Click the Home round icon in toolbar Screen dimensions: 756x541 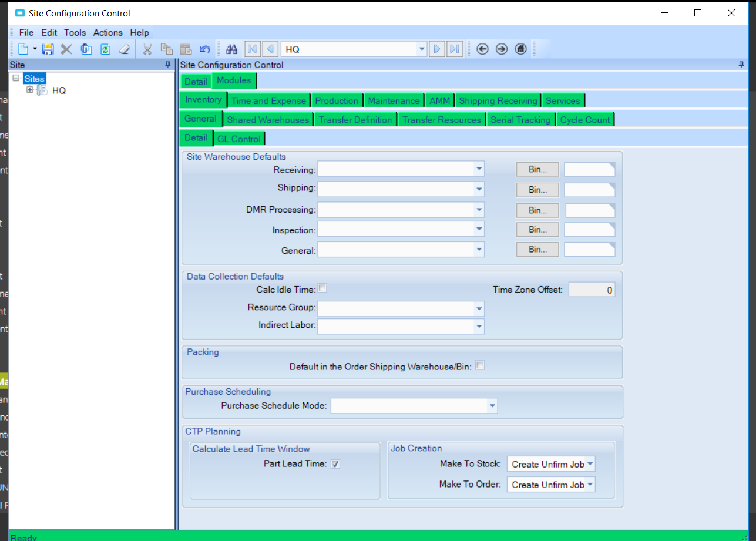[x=520, y=49]
